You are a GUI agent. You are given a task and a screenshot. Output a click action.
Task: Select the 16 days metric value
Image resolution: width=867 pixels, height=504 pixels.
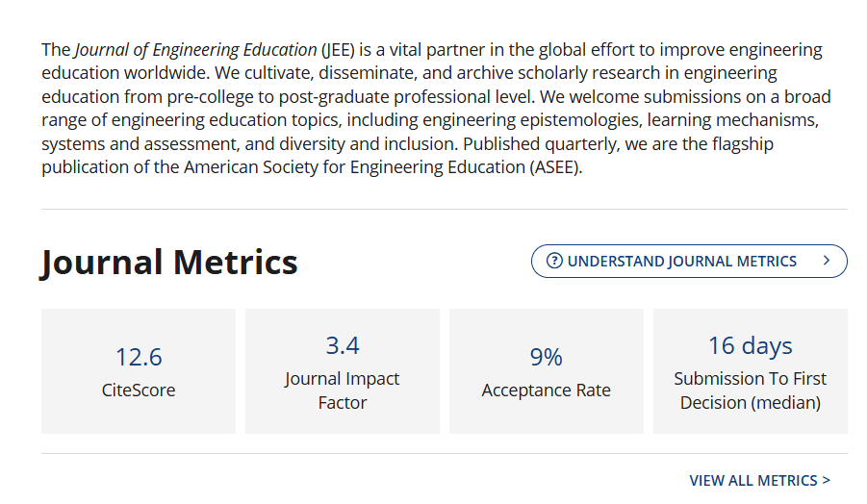tap(751, 345)
